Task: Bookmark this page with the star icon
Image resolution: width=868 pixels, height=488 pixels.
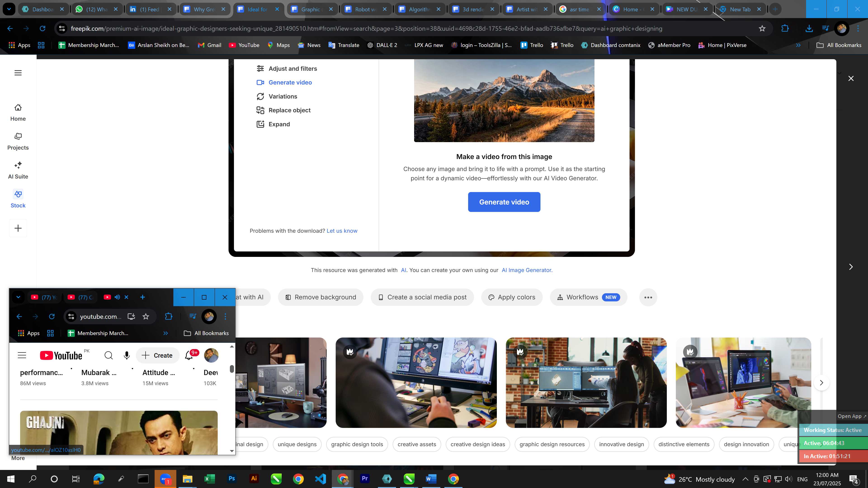Action: point(762,29)
